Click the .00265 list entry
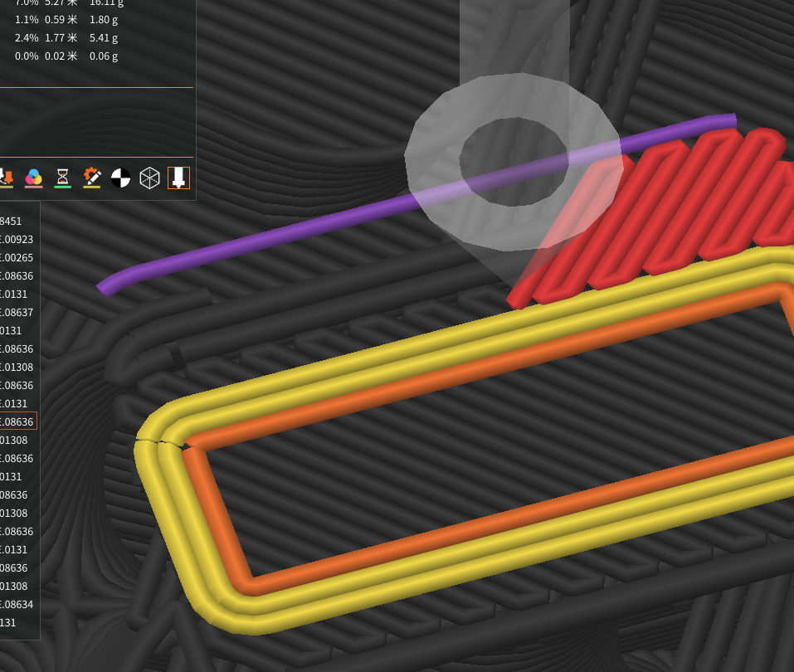 [x=18, y=257]
